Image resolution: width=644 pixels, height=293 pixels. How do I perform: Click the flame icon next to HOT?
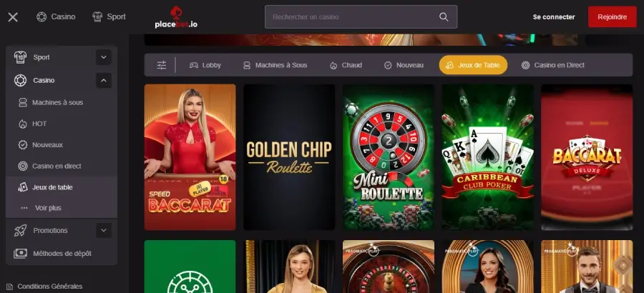pyautogui.click(x=23, y=124)
